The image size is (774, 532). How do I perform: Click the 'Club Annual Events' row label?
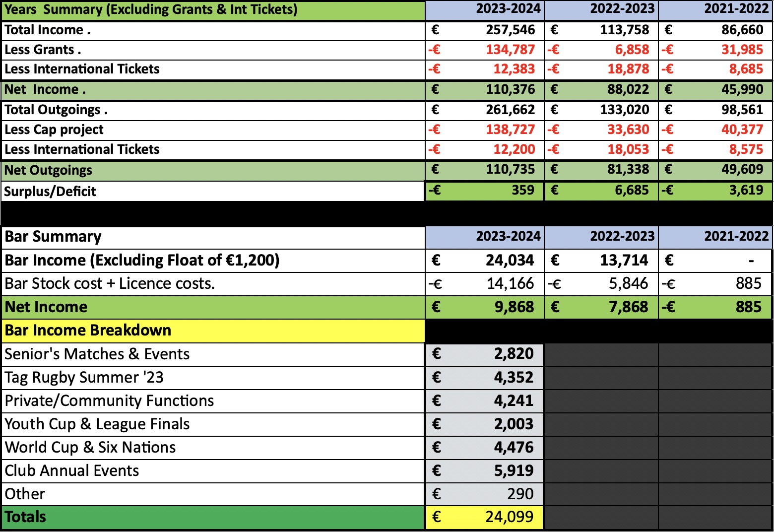[x=72, y=470]
